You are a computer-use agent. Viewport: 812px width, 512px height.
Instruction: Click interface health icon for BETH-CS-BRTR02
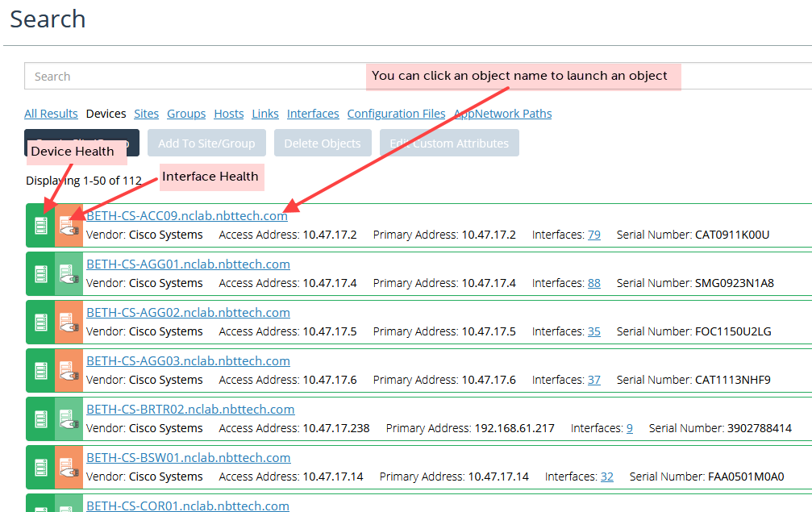coord(69,419)
